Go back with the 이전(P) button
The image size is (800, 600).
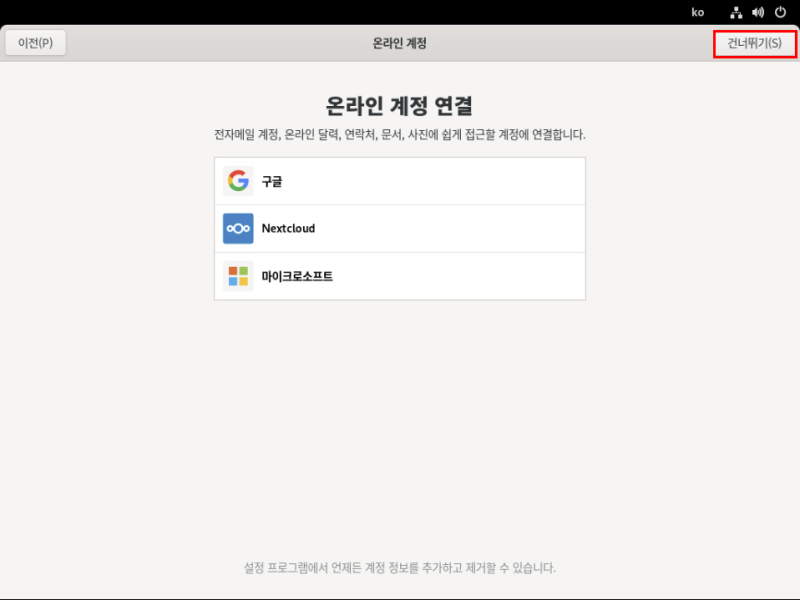click(x=36, y=43)
